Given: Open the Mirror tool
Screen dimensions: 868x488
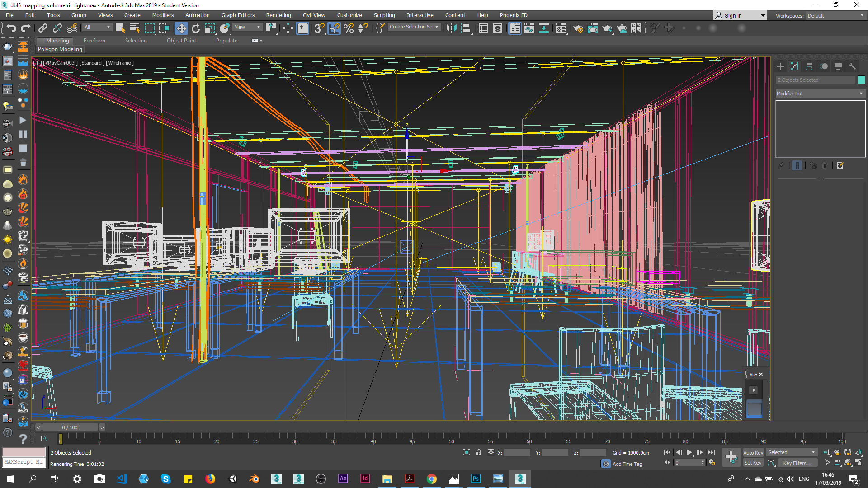Looking at the screenshot, I should (x=451, y=28).
